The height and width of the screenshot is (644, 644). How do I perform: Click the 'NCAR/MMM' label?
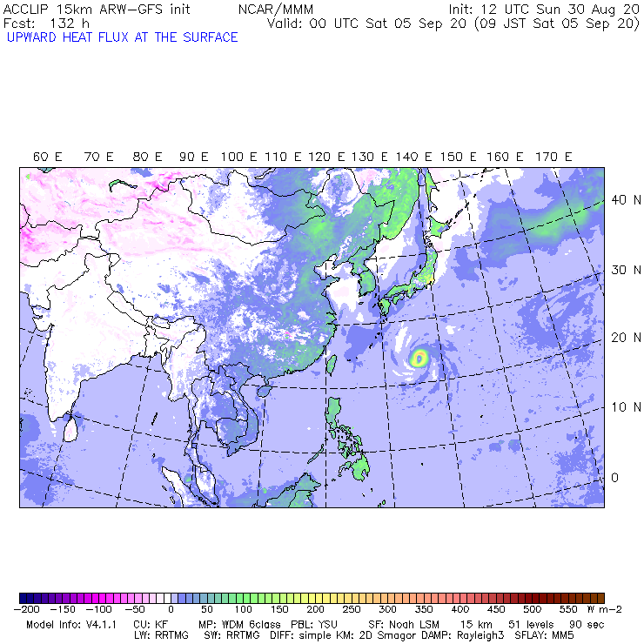pyautogui.click(x=276, y=9)
